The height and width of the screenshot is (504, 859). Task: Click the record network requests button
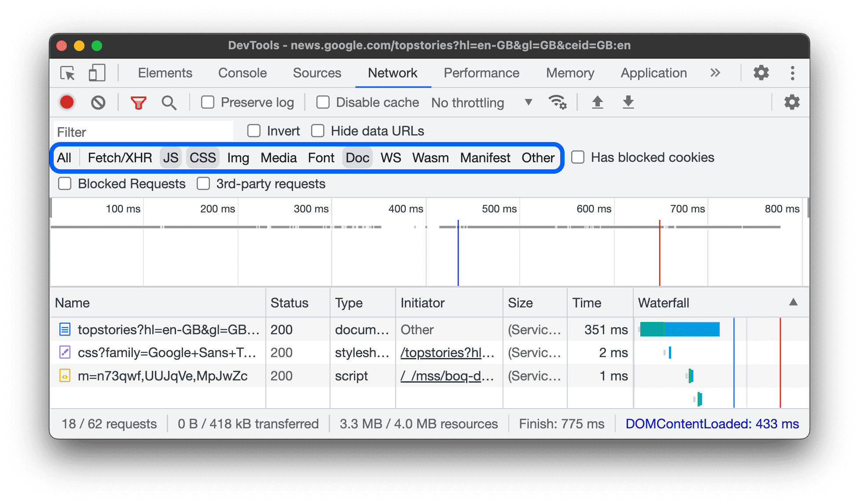(x=68, y=102)
